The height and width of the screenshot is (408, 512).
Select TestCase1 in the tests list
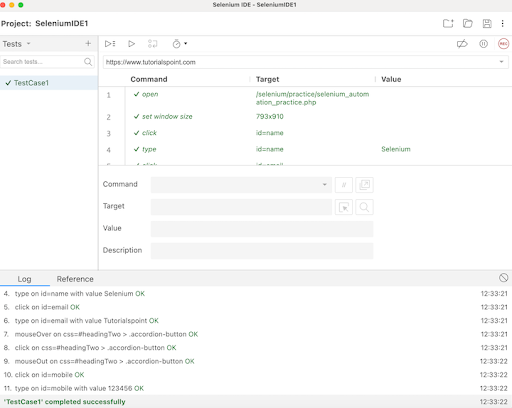point(49,83)
